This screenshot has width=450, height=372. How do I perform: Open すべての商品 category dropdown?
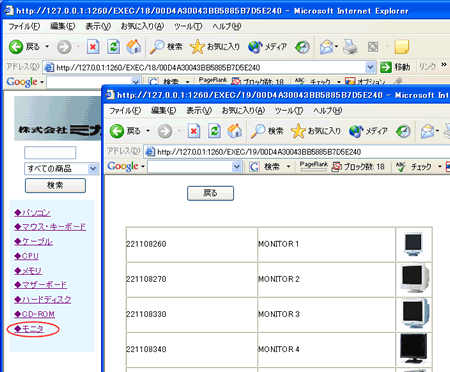tap(62, 169)
